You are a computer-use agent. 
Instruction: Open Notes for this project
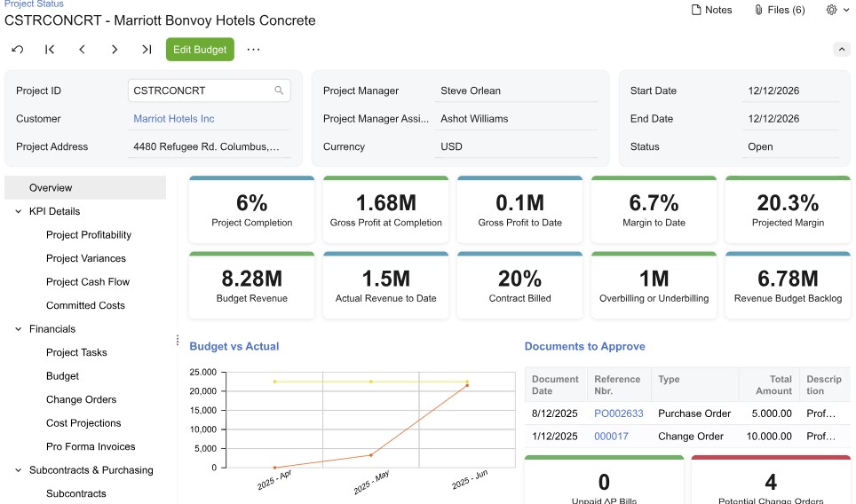tap(711, 10)
